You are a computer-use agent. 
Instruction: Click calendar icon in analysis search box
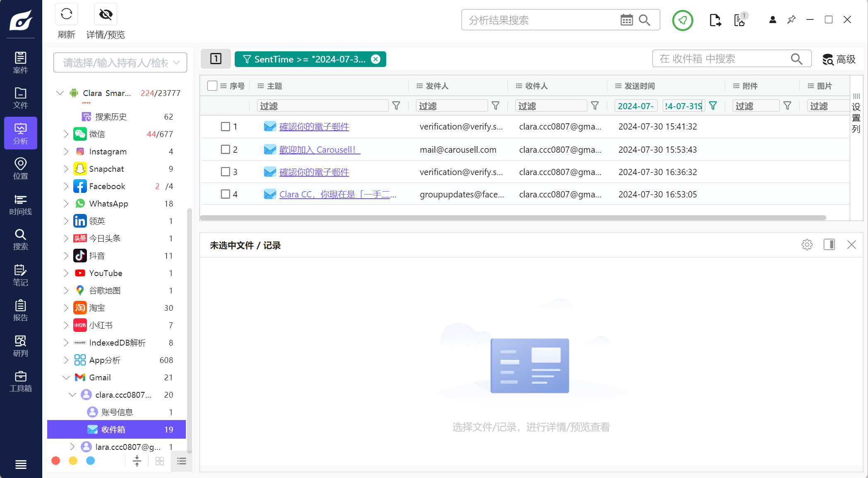[626, 20]
